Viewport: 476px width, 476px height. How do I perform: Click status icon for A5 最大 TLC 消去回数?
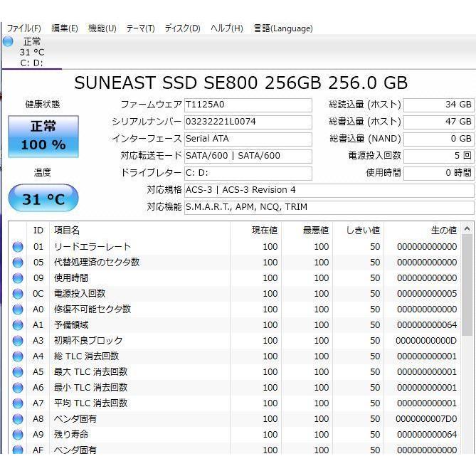pyautogui.click(x=18, y=372)
